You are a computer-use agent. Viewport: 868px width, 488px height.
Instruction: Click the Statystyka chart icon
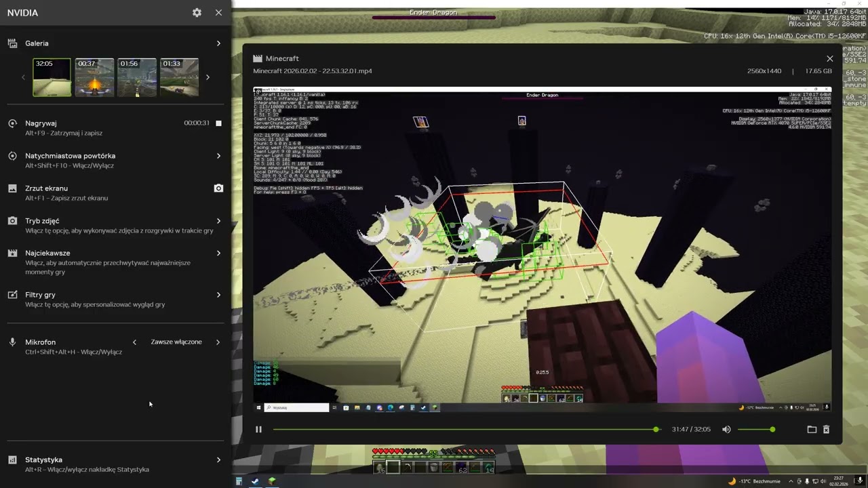[12, 460]
